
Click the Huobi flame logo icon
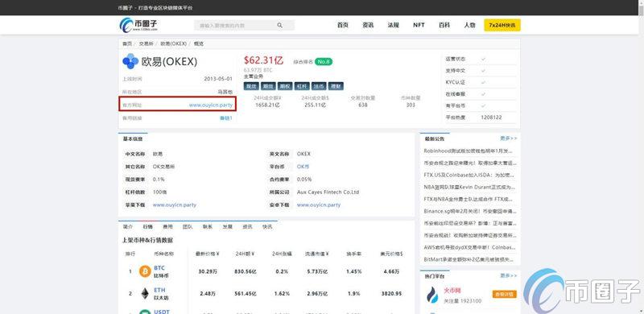tap(432, 294)
